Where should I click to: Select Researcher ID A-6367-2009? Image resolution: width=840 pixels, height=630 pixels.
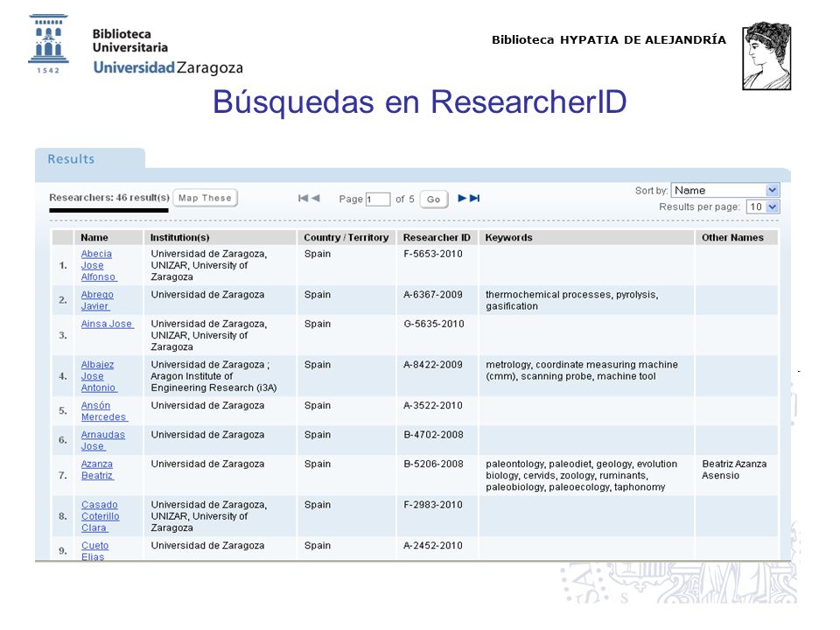tap(433, 295)
